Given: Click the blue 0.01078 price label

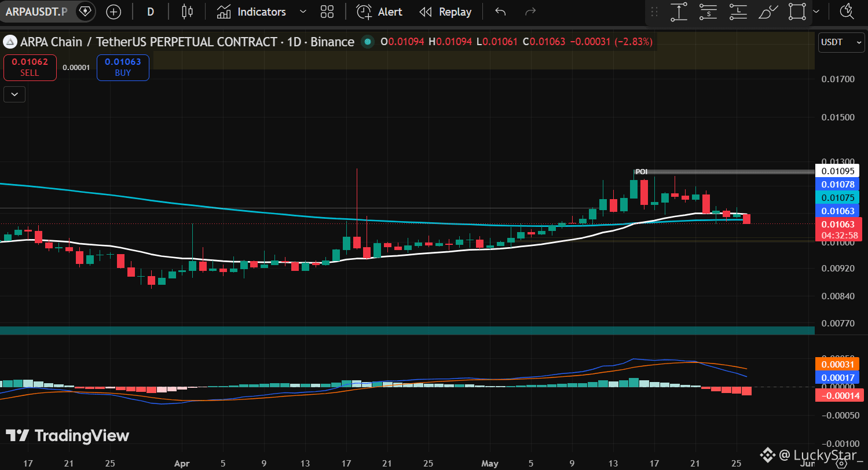Looking at the screenshot, I should click(x=838, y=184).
